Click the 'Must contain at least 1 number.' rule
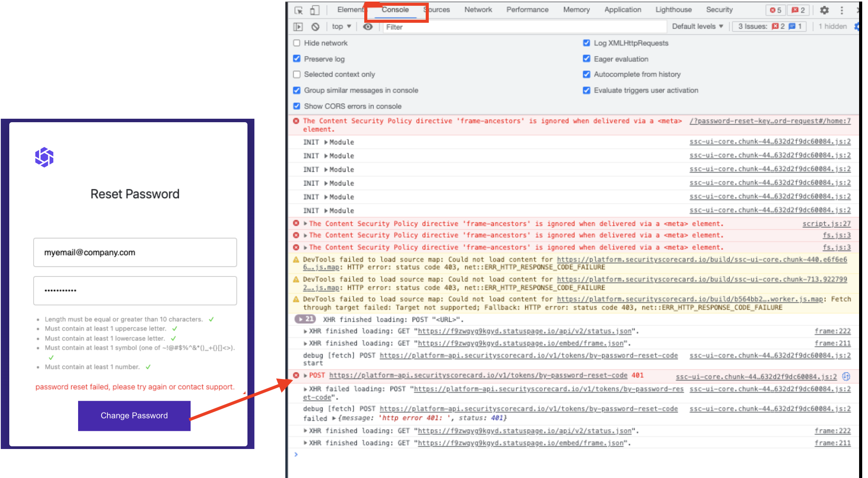Screen dimensions: 868x478 pyautogui.click(x=92, y=367)
